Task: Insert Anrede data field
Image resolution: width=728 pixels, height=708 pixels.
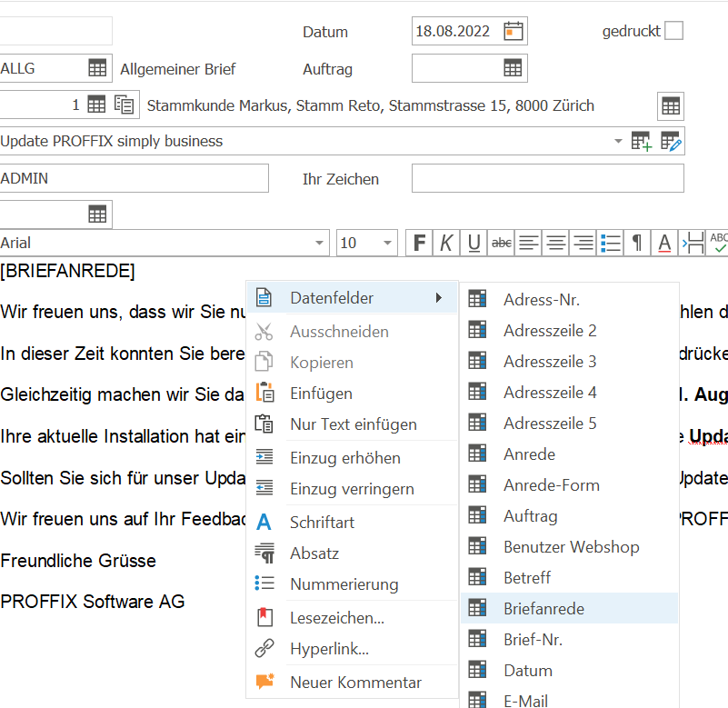Action: pyautogui.click(x=569, y=454)
